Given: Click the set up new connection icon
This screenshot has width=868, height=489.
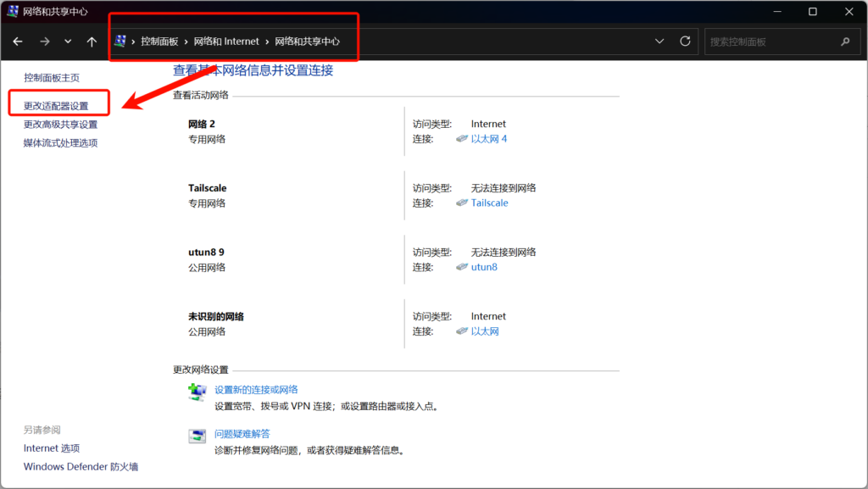Looking at the screenshot, I should pyautogui.click(x=197, y=392).
